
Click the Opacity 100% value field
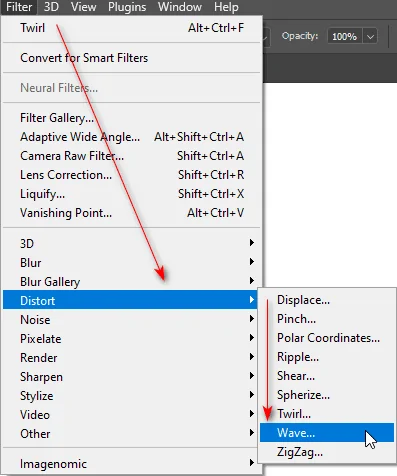pos(345,36)
